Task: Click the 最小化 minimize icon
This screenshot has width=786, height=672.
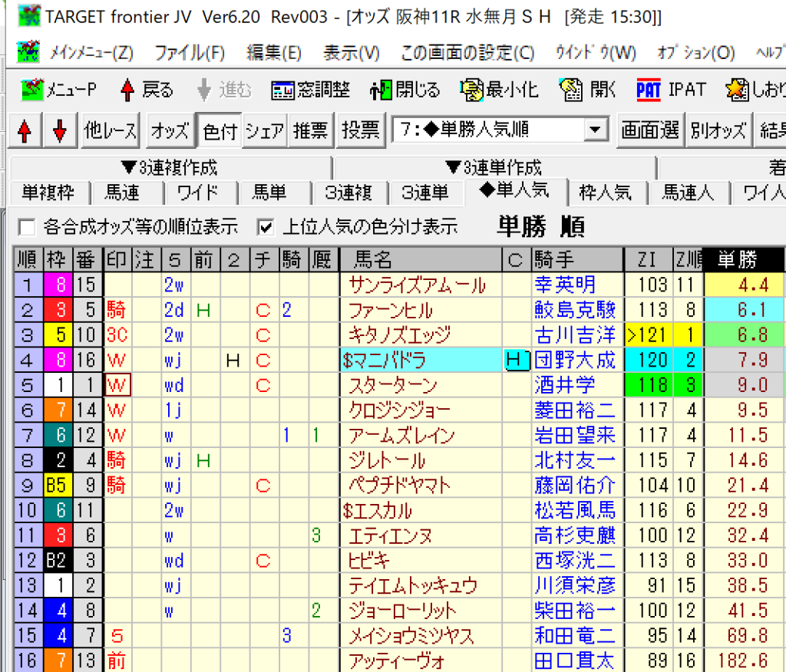Action: 499,91
